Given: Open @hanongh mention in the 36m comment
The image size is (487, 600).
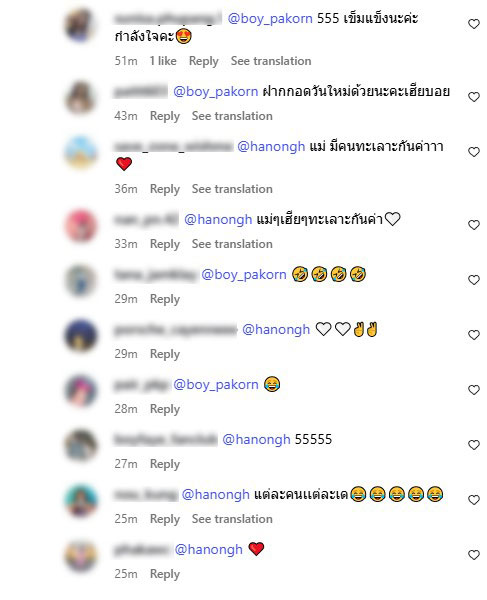Looking at the screenshot, I should [x=271, y=147].
